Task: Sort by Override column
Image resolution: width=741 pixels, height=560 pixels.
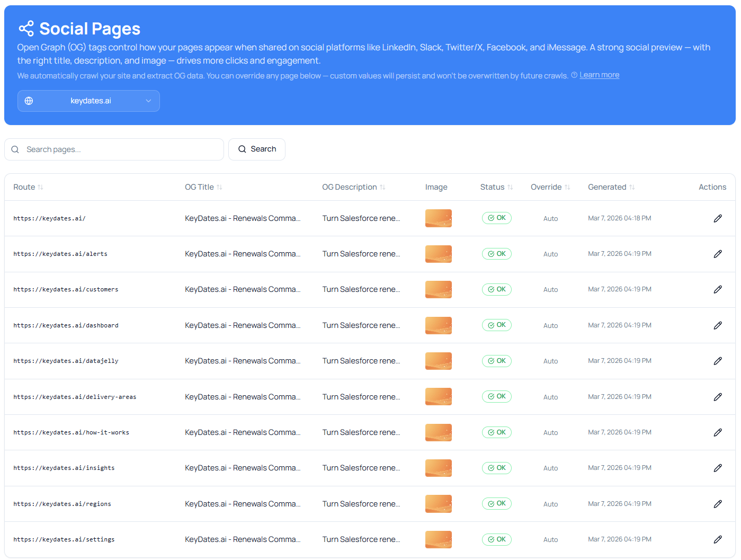Action: [x=550, y=187]
